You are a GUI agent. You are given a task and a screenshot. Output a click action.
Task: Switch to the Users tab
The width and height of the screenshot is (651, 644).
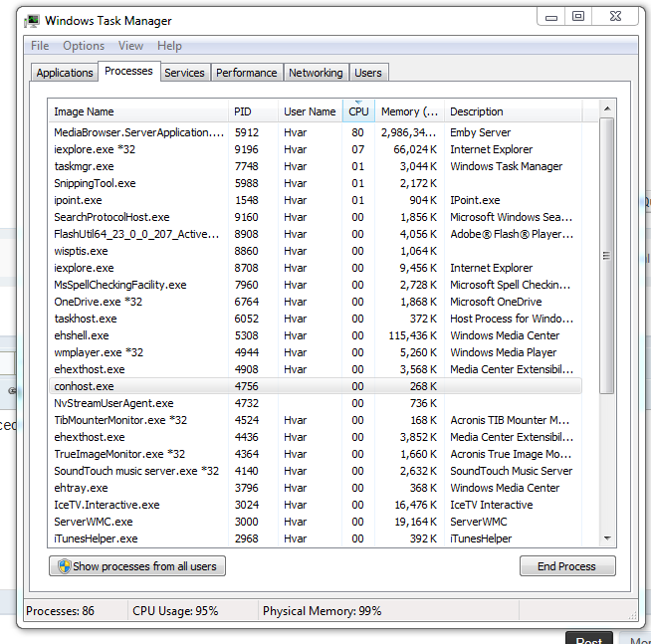point(368,73)
